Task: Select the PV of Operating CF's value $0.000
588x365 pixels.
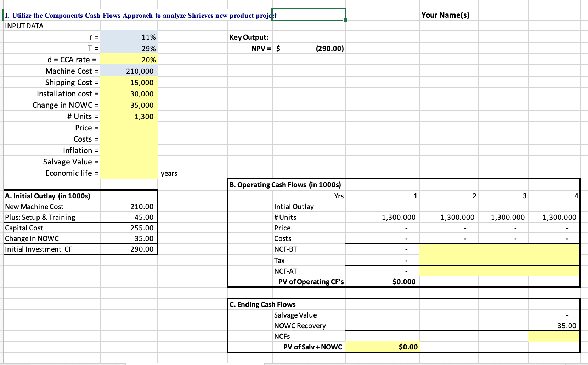Action: point(383,282)
